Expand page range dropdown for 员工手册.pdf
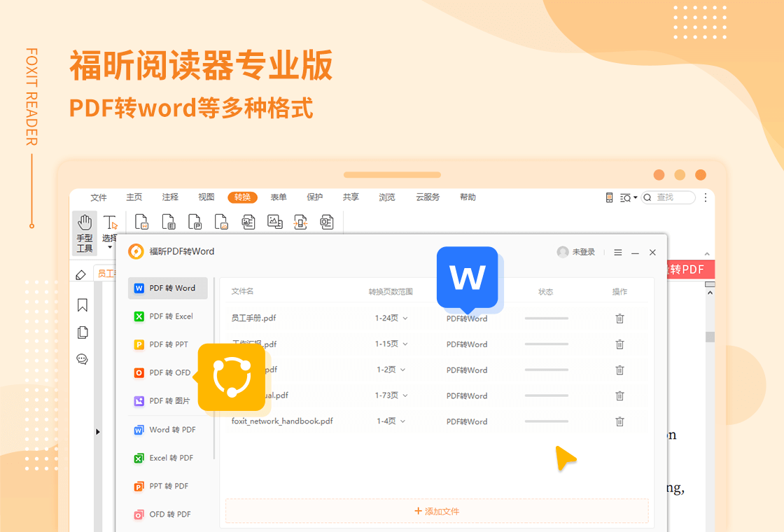The width and height of the screenshot is (784, 532). (x=405, y=318)
